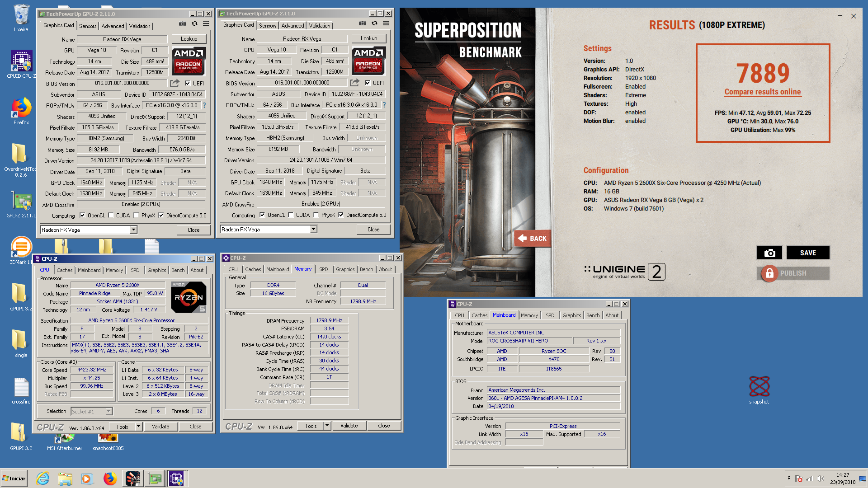Toggle the OpenCL checkbox in right GPU-Z

(262, 215)
